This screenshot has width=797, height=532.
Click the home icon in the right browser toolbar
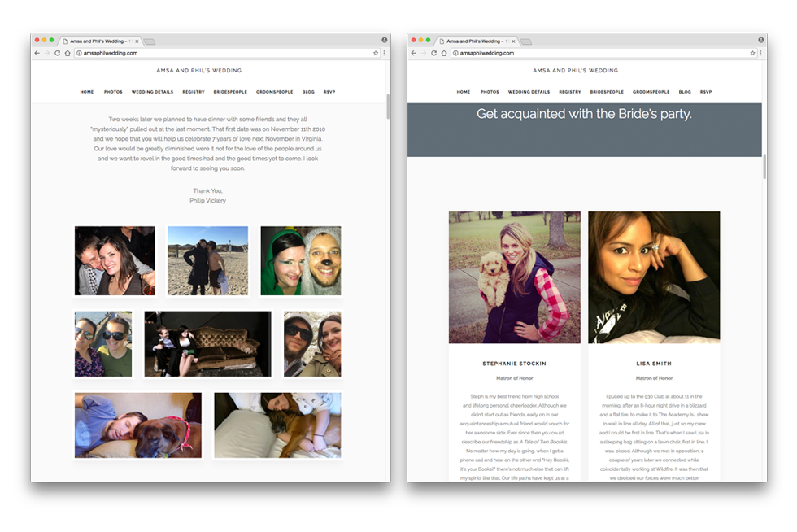click(444, 53)
